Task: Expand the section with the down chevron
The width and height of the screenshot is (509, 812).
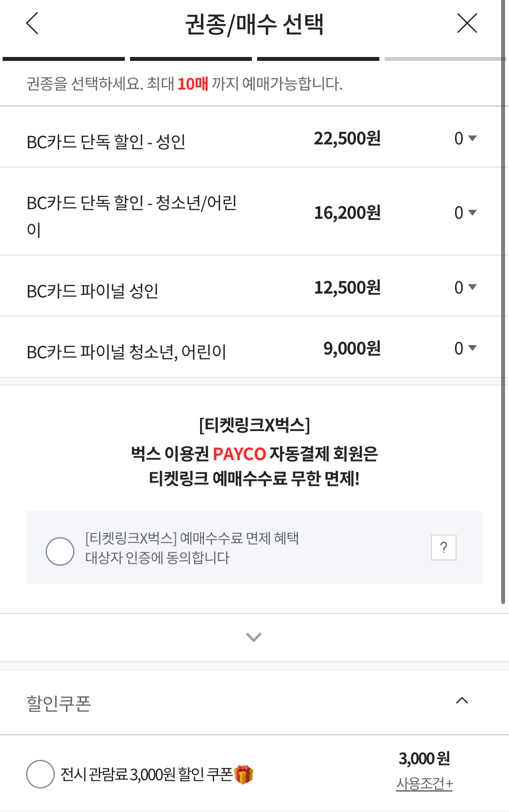Action: coord(254,637)
